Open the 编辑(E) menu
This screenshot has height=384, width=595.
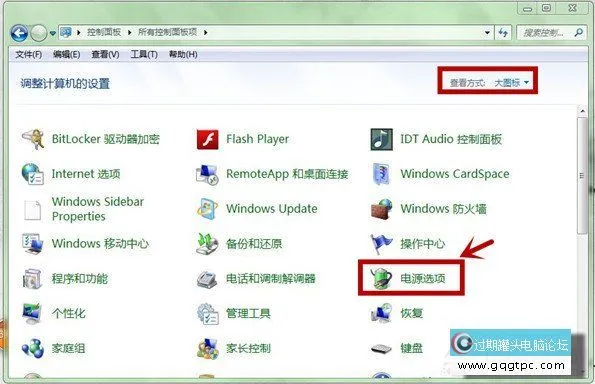66,55
